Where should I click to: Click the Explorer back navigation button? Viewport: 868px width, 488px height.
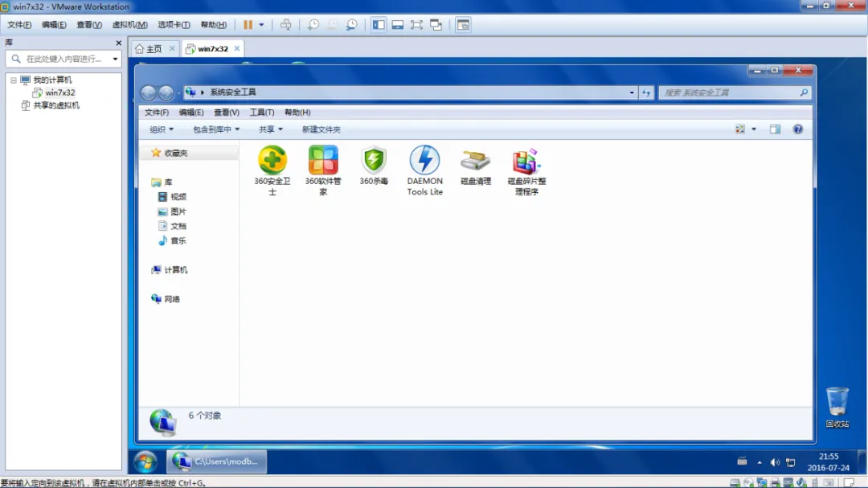pos(149,92)
